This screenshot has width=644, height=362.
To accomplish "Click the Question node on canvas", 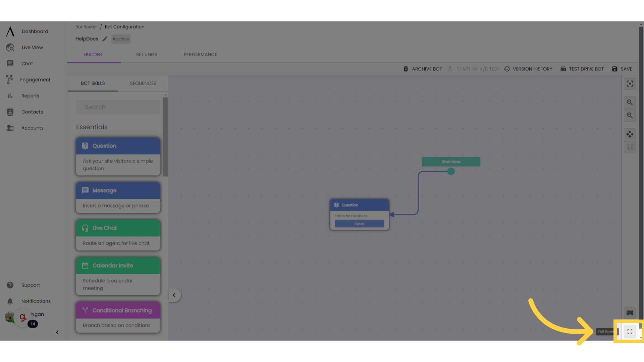I will click(359, 214).
